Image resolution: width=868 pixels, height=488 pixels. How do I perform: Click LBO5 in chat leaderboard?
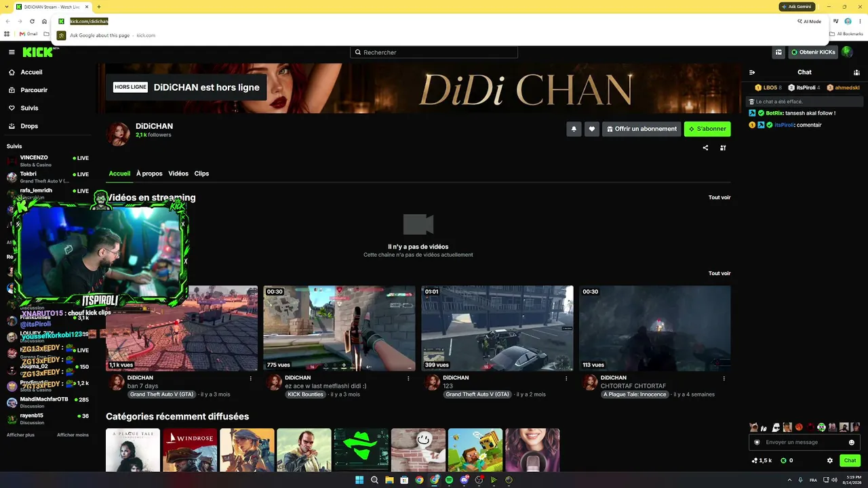point(768,88)
